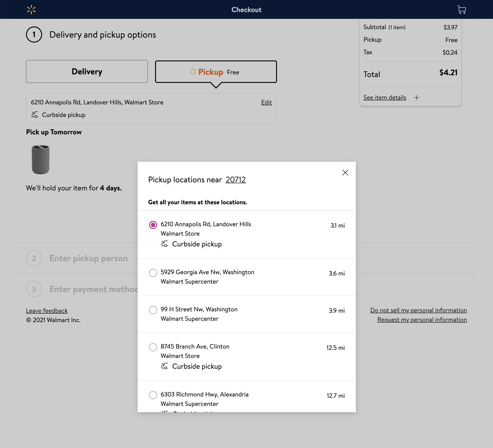Screen dimensions: 493x448
Task: Edit the selected pickup store
Action: click(x=266, y=102)
